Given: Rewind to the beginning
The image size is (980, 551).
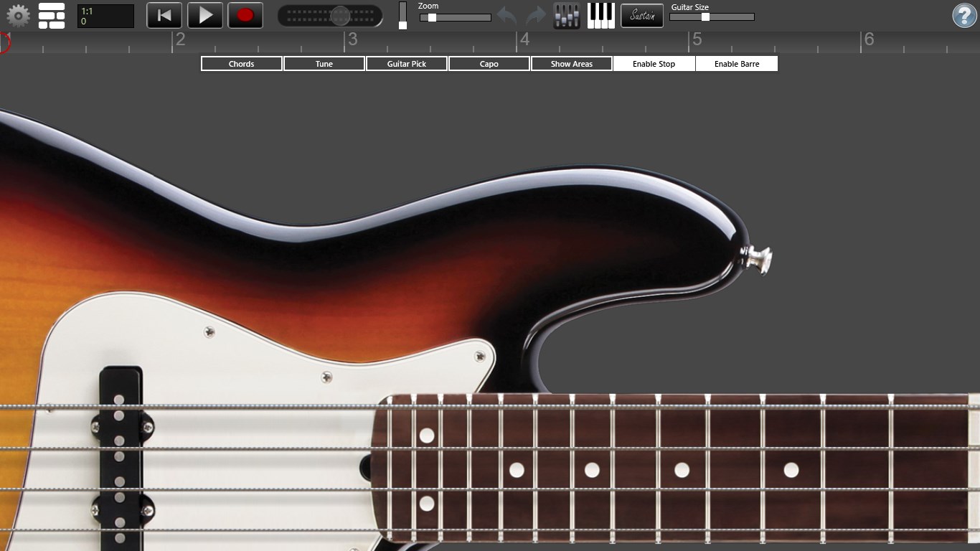Looking at the screenshot, I should click(164, 16).
